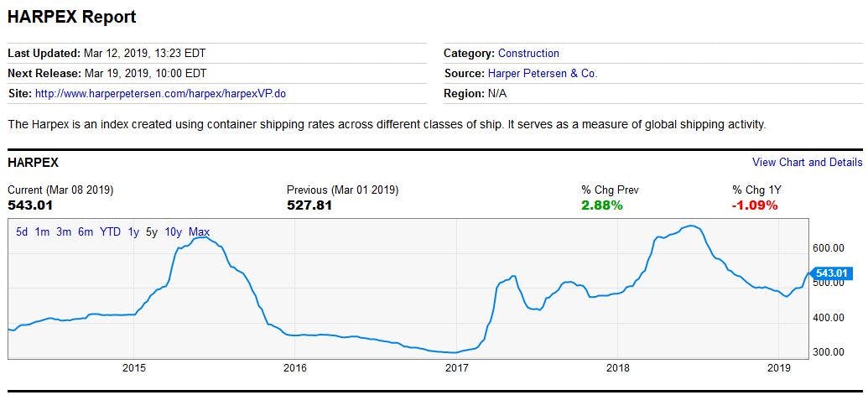The image size is (868, 395).
Task: Click the 2017 label on chart axis
Action: click(456, 367)
